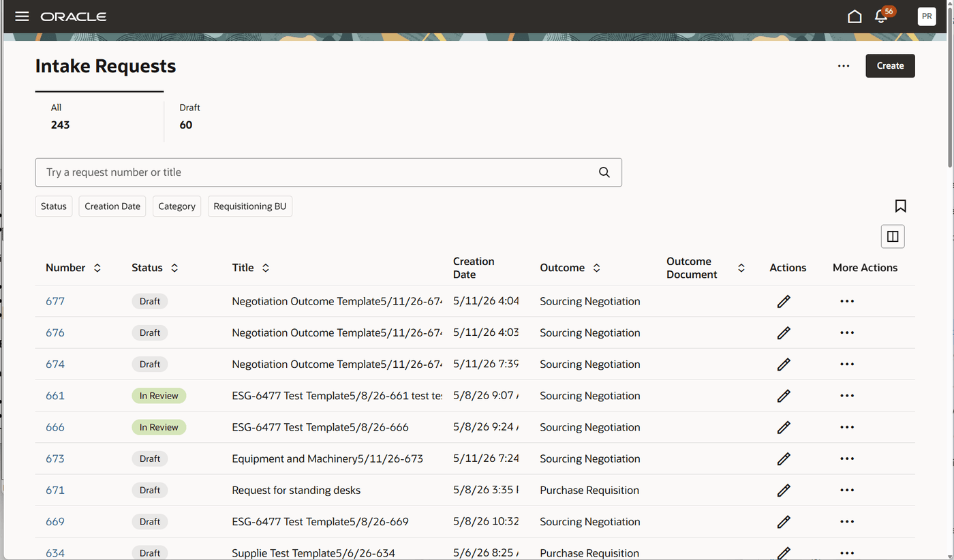The height and width of the screenshot is (560, 954).
Task: Click 'Purchase Requisition' outcome in row 671
Action: pos(589,490)
